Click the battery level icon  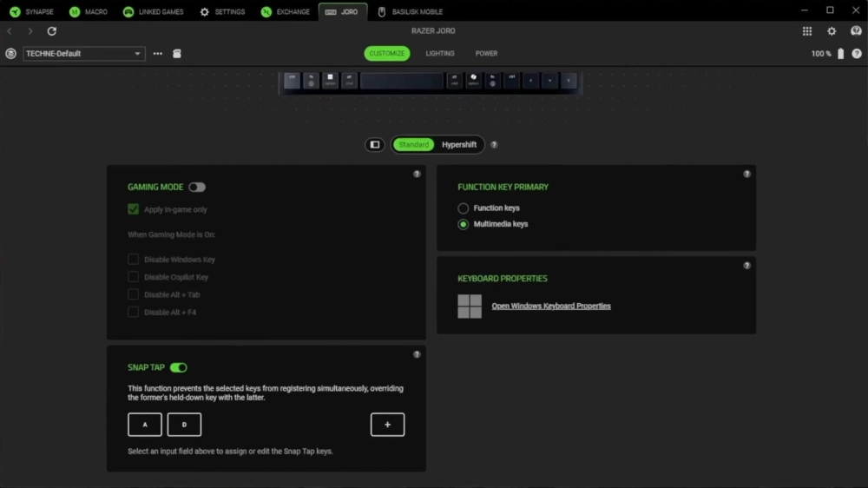click(x=840, y=53)
